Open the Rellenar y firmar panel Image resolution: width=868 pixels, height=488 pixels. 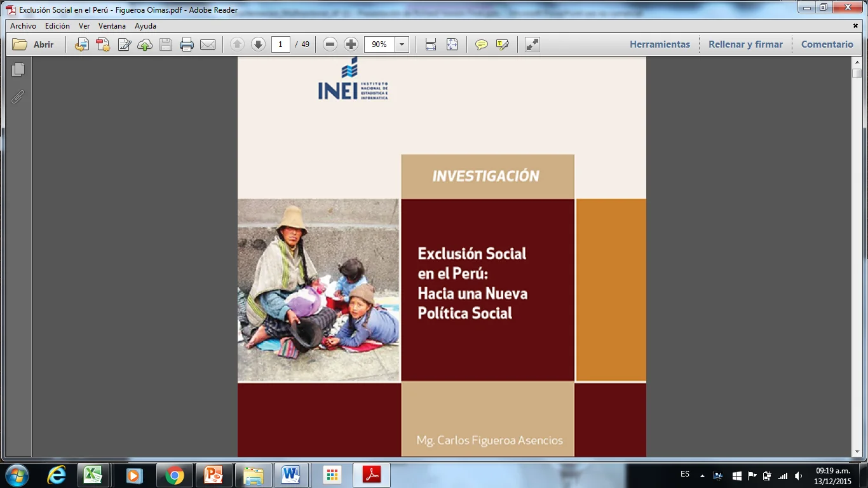tap(745, 44)
